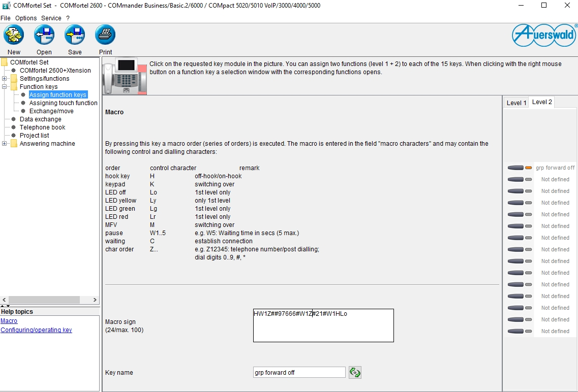This screenshot has width=578, height=392.
Task: Collapse the Function keys tree node
Action: [x=4, y=86]
